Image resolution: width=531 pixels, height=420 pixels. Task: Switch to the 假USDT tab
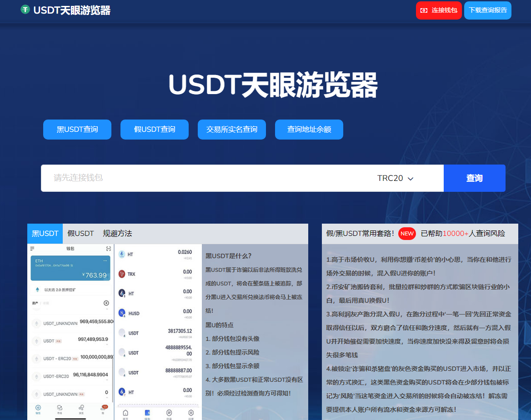coord(80,233)
